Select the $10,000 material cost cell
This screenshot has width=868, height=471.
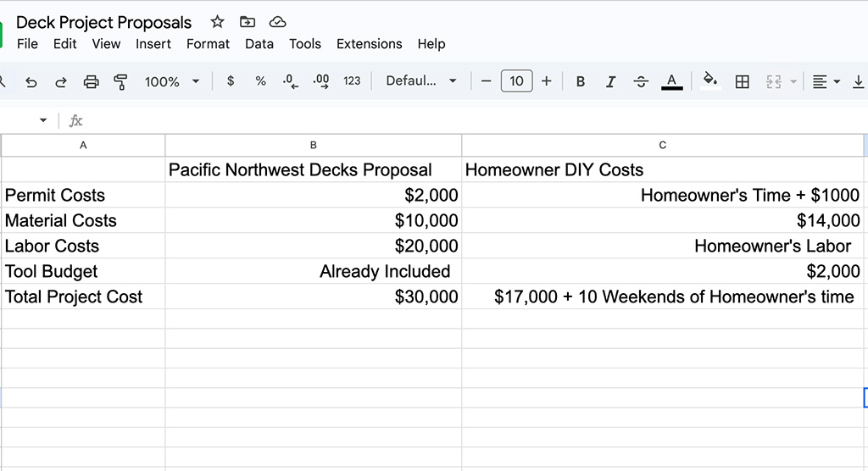click(x=314, y=220)
